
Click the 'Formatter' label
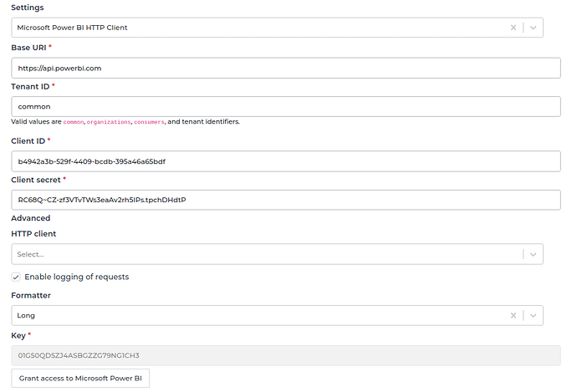(x=31, y=296)
